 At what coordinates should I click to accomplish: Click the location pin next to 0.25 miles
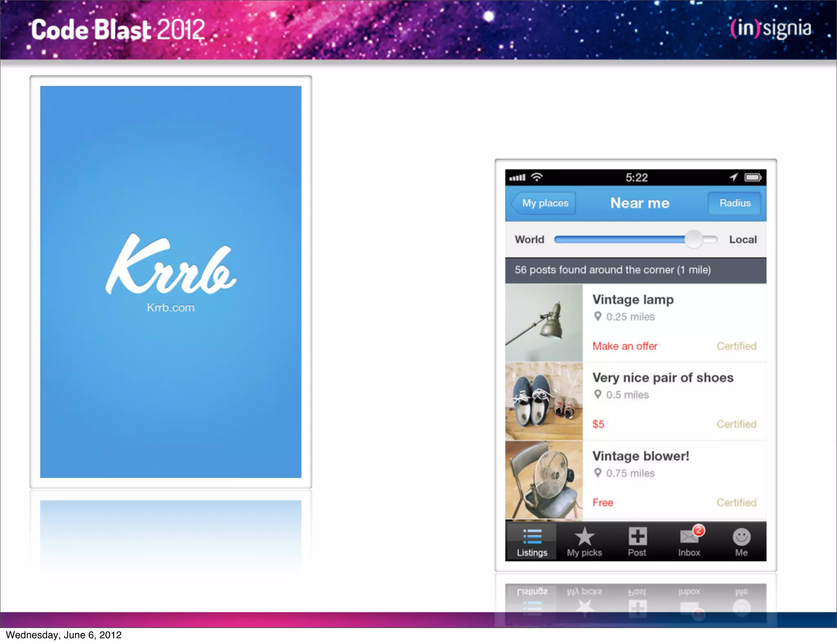pos(598,316)
